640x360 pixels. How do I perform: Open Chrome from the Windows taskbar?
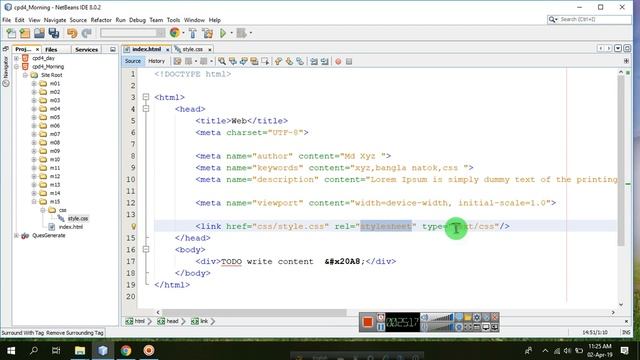click(x=126, y=350)
